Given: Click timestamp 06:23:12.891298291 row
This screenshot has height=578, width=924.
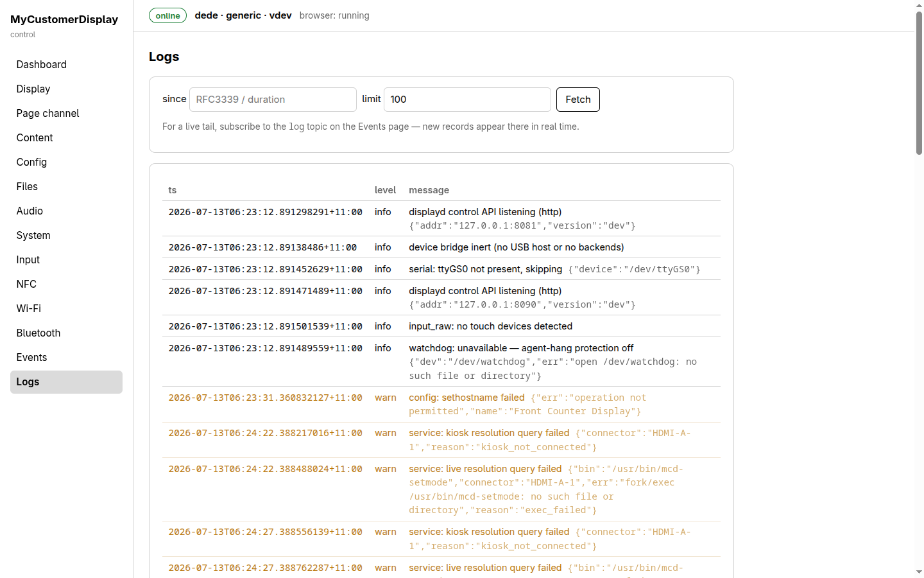Looking at the screenshot, I should pos(265,212).
